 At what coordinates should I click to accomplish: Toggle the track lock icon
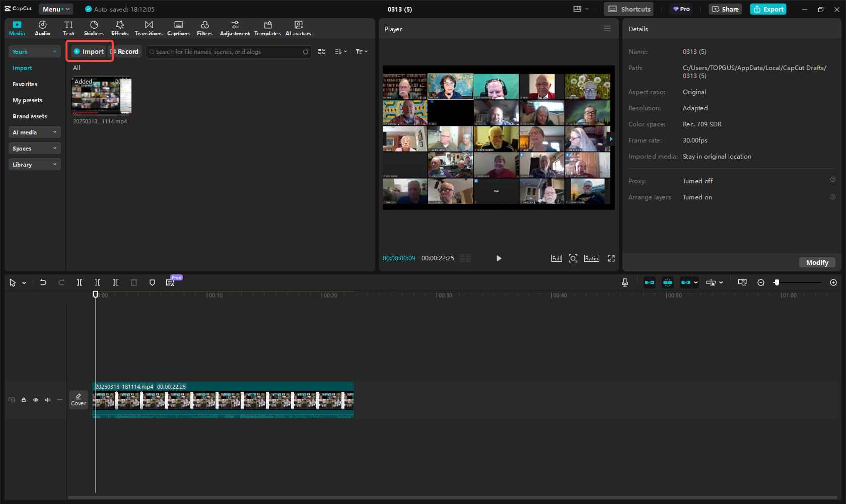click(24, 400)
